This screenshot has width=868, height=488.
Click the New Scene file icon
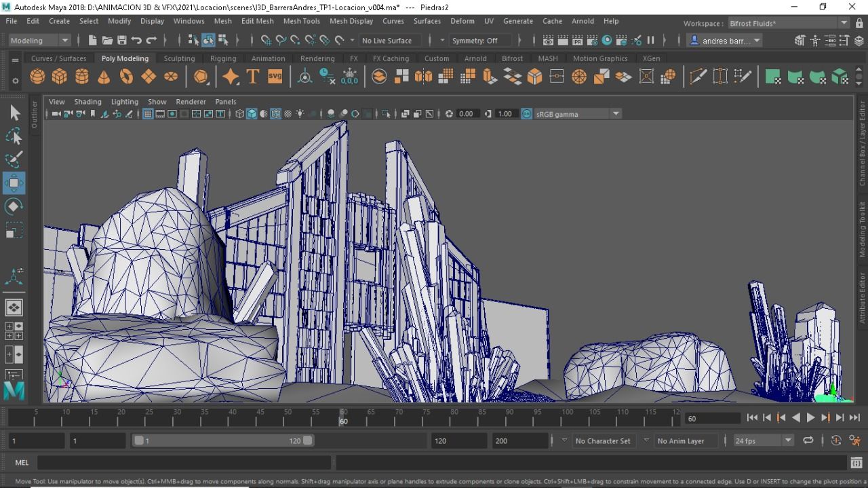93,41
